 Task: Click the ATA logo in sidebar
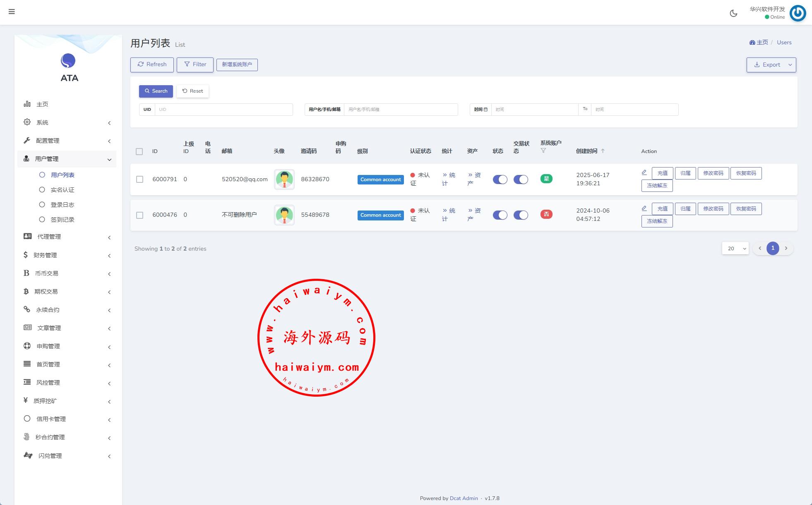(x=68, y=61)
